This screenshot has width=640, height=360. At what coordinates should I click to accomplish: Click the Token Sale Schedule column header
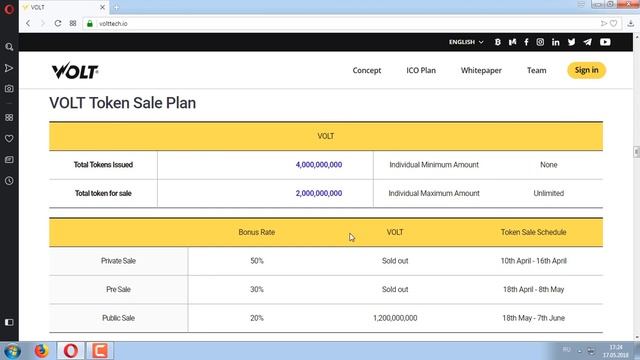[x=533, y=232]
